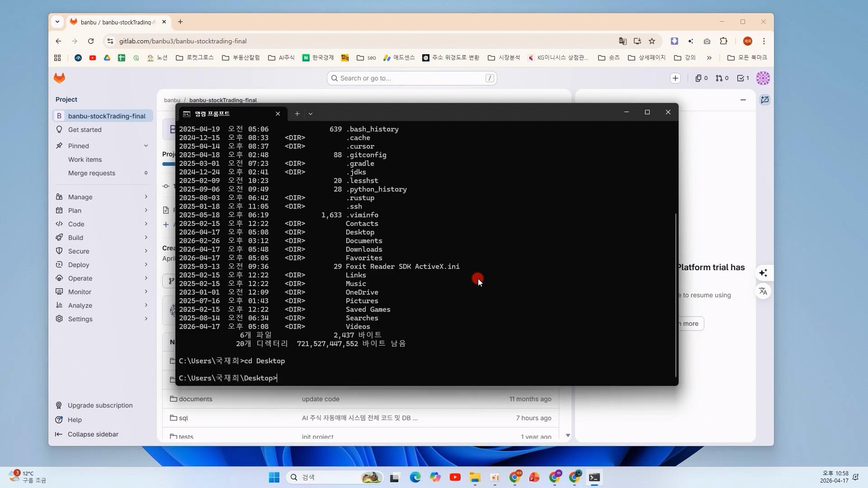Open the GitLab Duo sparkle icon on right edge
The width and height of the screenshot is (868, 488).
763,273
